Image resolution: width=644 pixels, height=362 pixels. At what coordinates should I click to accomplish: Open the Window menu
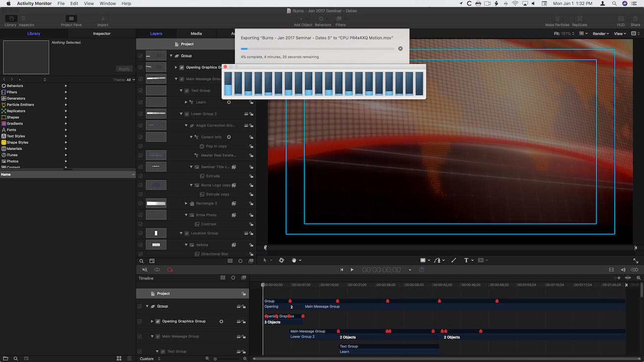[x=107, y=3]
